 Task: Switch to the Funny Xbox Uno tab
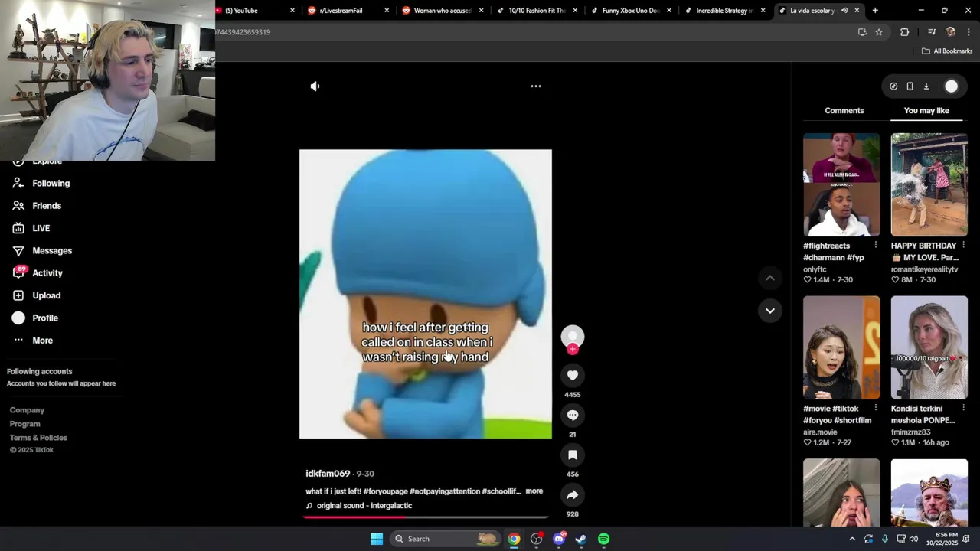[631, 11]
